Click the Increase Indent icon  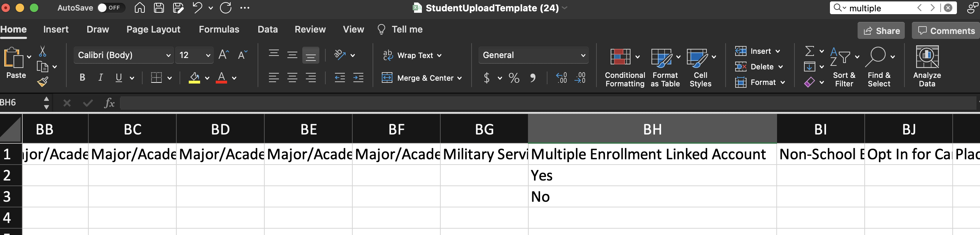point(358,78)
